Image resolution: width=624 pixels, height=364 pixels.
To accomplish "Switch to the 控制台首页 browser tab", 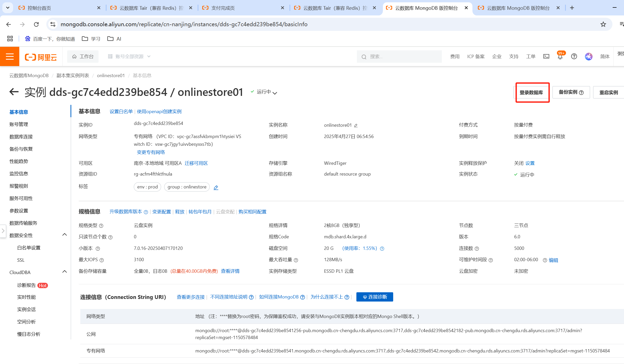I will click(x=59, y=8).
